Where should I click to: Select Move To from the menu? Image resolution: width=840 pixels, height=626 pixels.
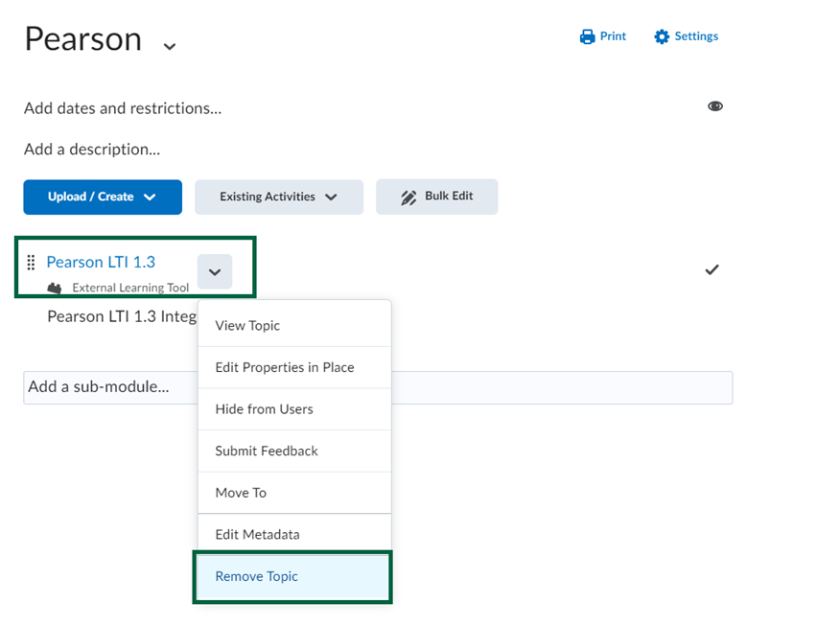238,493
